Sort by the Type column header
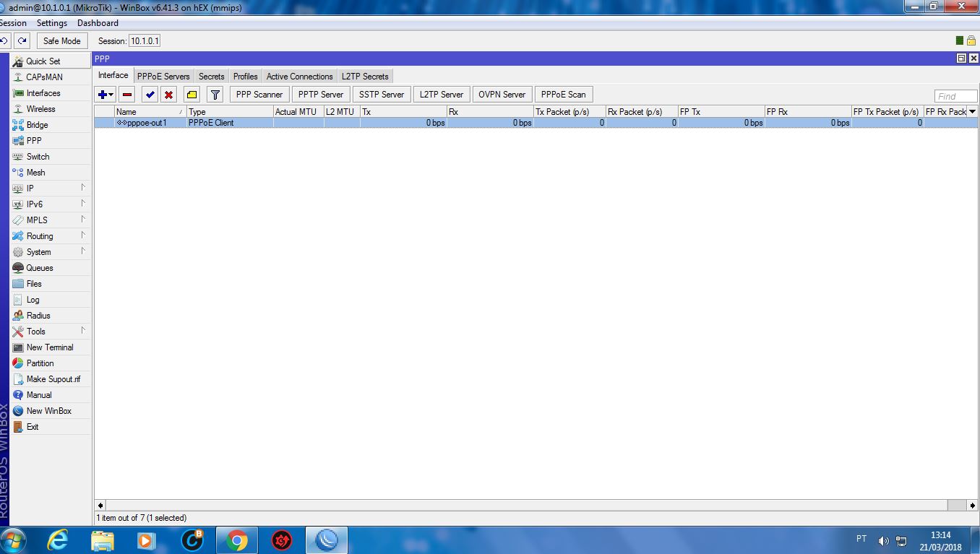The width and height of the screenshot is (980, 554). [x=230, y=112]
